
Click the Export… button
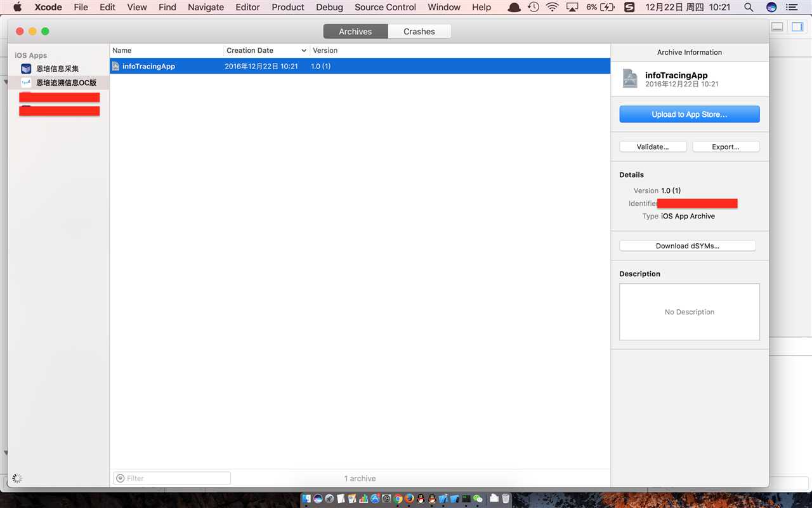pyautogui.click(x=726, y=147)
